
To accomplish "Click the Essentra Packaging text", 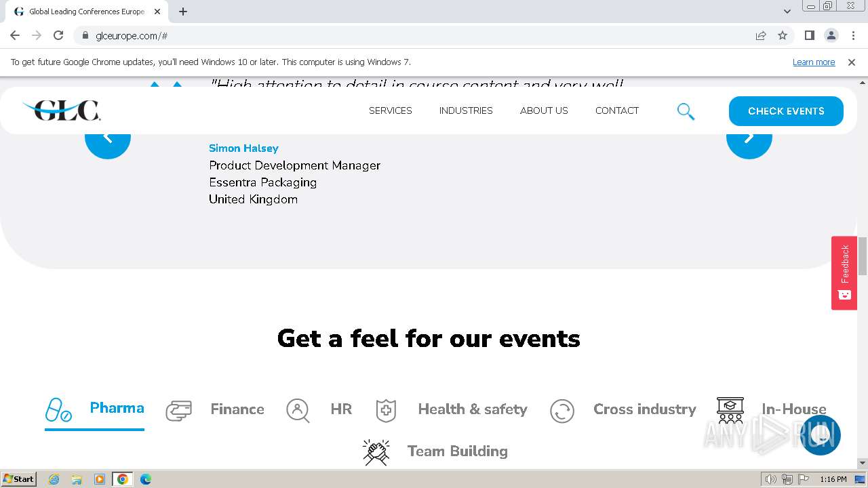I will (262, 182).
